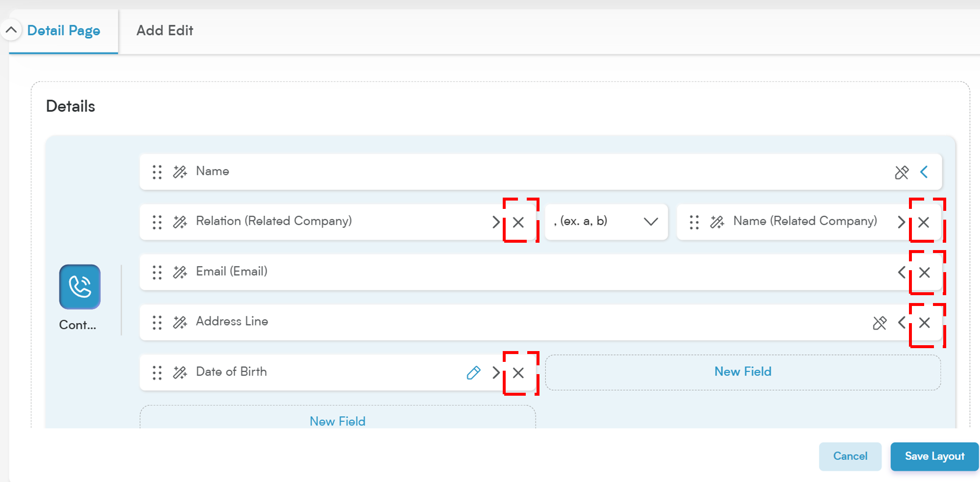Open the separator dropdown showing (ex. a, b)
The image size is (980, 482).
pyautogui.click(x=606, y=222)
